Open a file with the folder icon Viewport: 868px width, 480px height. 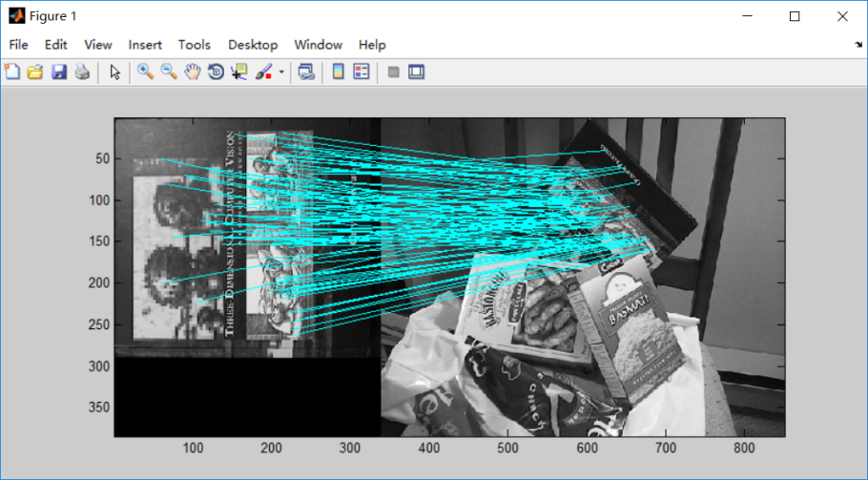[x=35, y=72]
